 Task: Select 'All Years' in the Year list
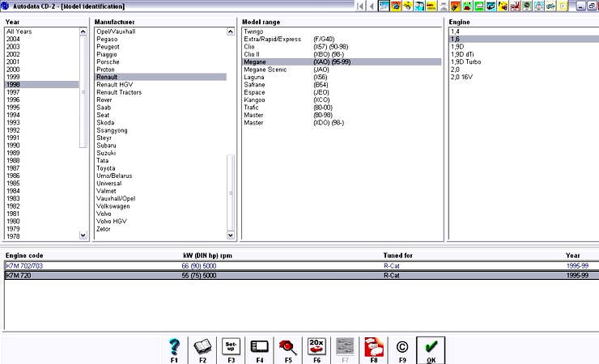point(41,32)
